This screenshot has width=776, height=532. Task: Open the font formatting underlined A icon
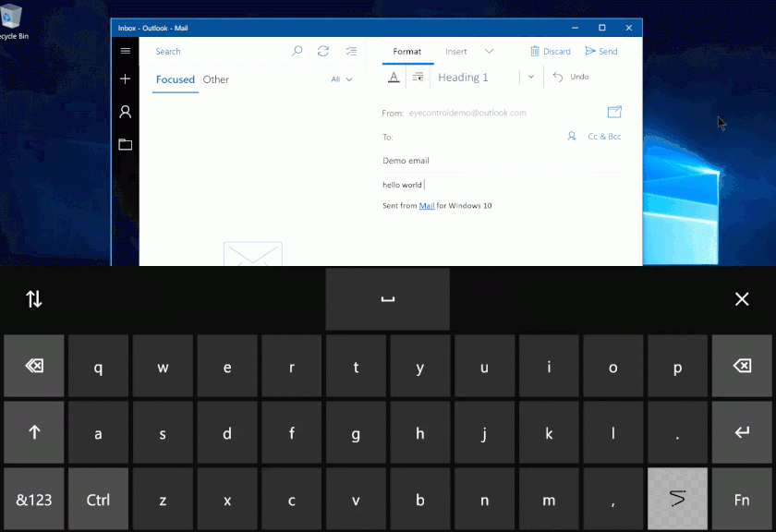pyautogui.click(x=394, y=78)
